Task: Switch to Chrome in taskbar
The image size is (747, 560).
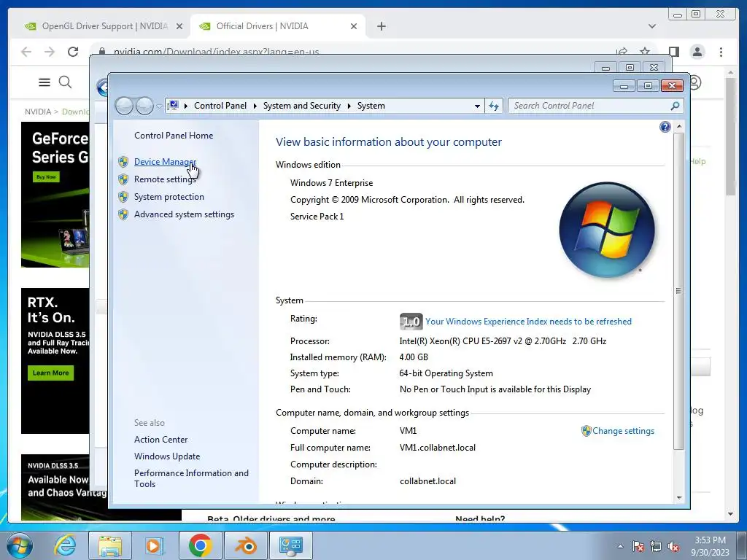Action: pyautogui.click(x=200, y=545)
